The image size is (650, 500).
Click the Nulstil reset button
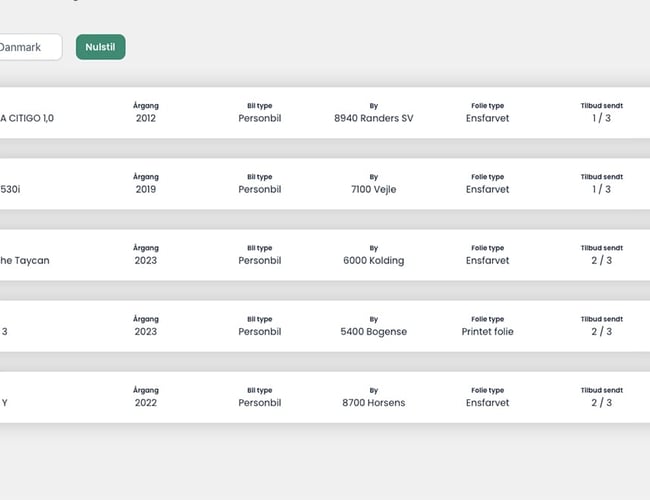pos(100,47)
